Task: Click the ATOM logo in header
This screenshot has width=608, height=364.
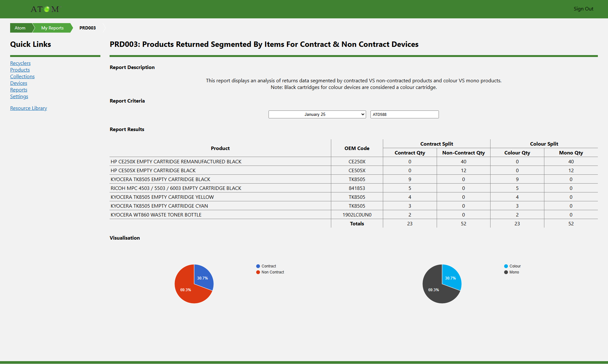Action: point(45,9)
